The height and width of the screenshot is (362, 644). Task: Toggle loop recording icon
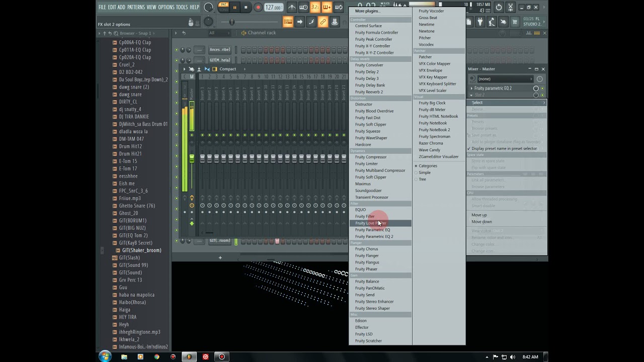coord(338,7)
